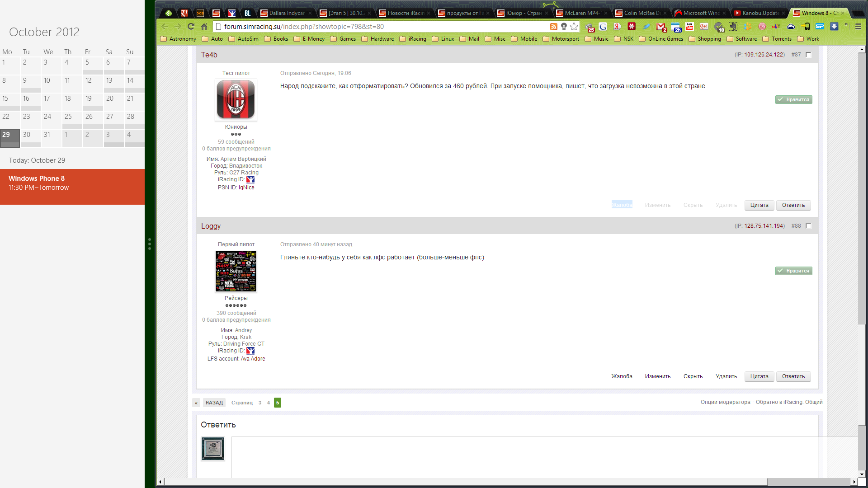
Task: Click the YouTube extension icon
Action: [689, 27]
